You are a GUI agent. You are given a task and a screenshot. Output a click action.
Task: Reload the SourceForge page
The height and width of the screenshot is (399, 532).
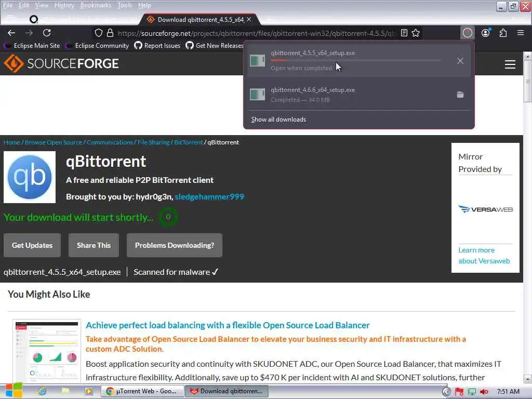point(47,33)
